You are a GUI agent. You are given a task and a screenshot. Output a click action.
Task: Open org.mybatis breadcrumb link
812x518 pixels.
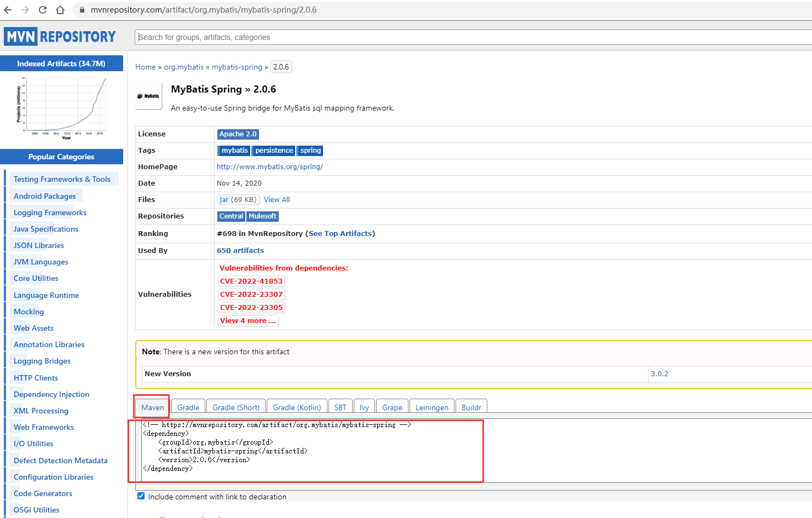[184, 67]
